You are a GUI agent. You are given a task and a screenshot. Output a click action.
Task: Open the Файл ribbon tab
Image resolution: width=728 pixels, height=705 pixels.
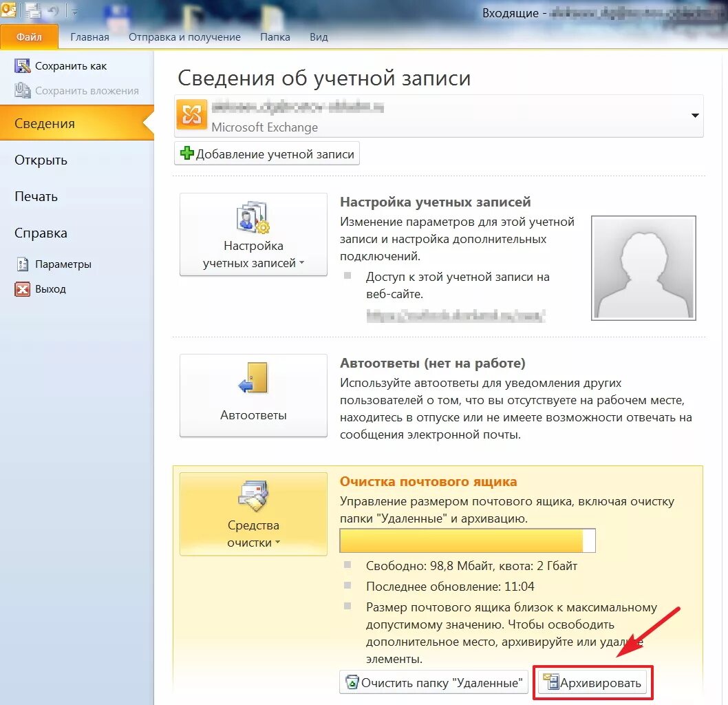[x=30, y=36]
